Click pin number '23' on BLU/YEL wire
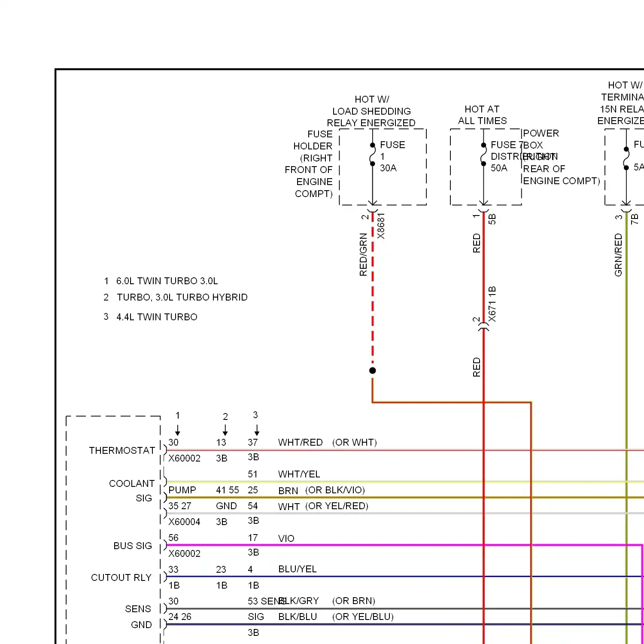Screen dimensions: 644x644 [221, 569]
